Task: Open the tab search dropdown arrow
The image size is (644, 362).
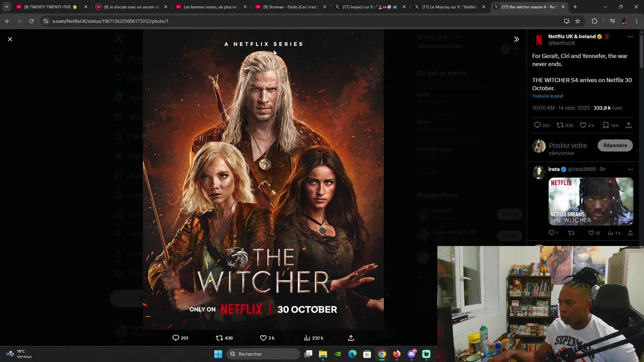Action: 6,7
